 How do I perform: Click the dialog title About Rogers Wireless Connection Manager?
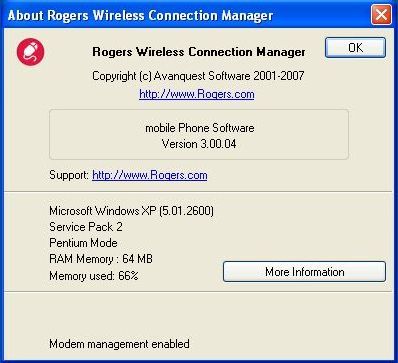(140, 15)
